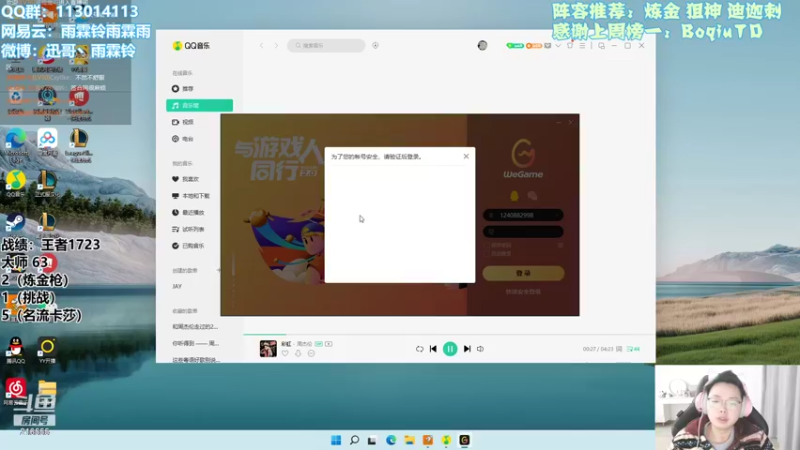Image resolution: width=800 pixels, height=450 pixels.
Task: Download the current song
Action: (298, 353)
